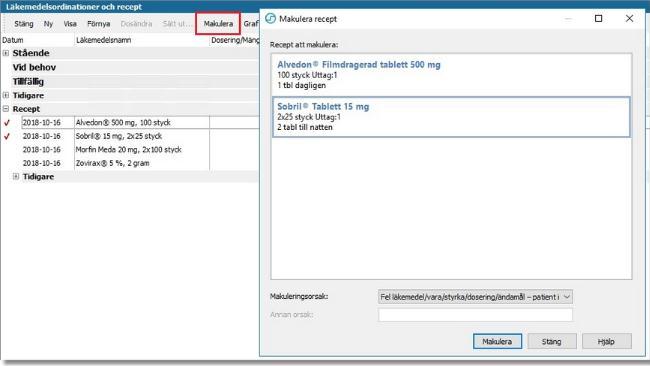Toggle the red checkmark for Sobril row

pos(7,136)
